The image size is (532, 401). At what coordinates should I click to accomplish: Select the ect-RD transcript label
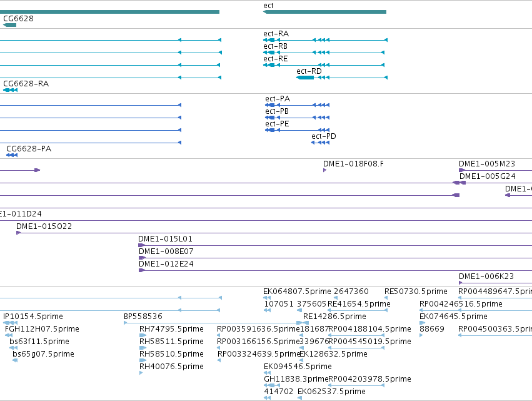pos(309,71)
